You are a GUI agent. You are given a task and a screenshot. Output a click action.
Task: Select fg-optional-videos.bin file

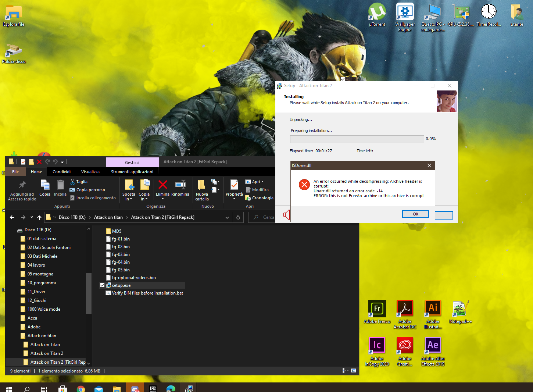131,278
